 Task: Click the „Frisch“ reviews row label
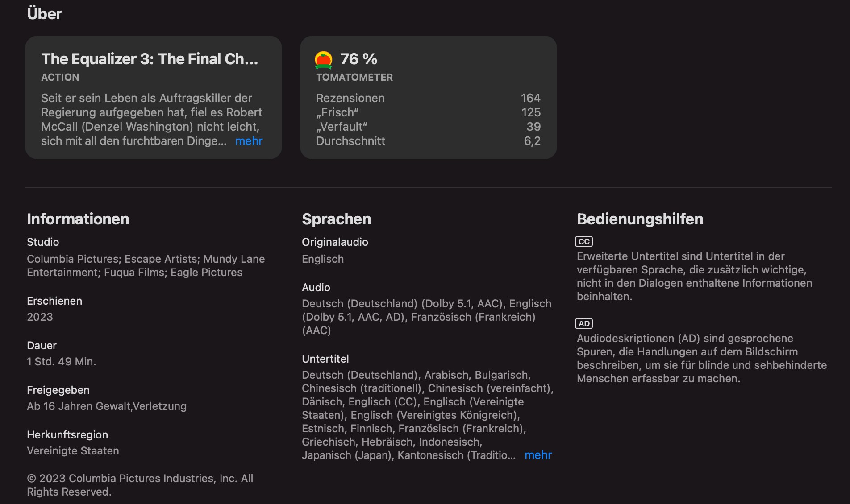(x=337, y=112)
